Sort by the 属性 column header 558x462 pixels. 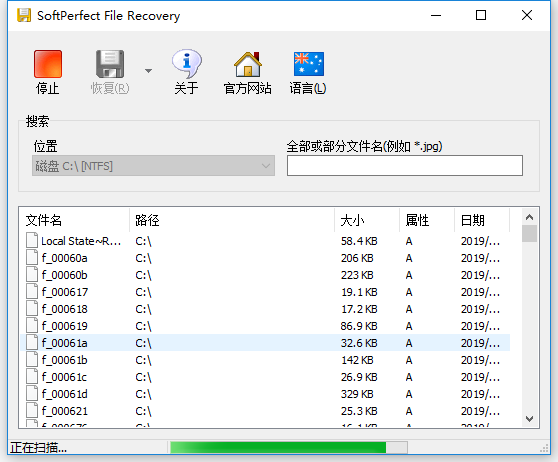pyautogui.click(x=427, y=220)
